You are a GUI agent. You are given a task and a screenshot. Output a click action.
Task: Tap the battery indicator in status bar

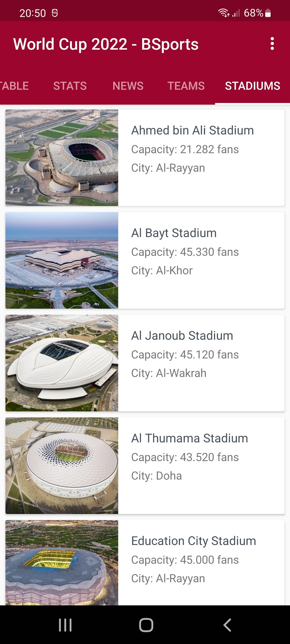click(268, 13)
